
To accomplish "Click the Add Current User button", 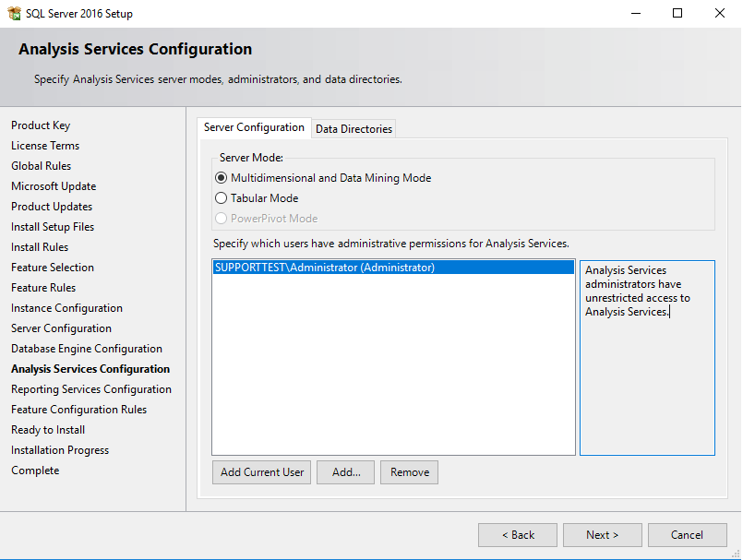I will tap(261, 471).
